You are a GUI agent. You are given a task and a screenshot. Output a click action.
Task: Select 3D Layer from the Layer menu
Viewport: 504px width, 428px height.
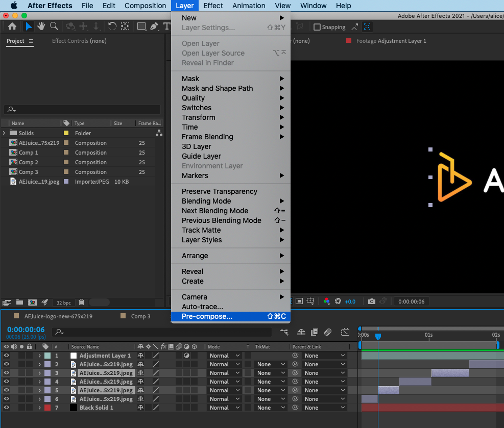(x=231, y=146)
